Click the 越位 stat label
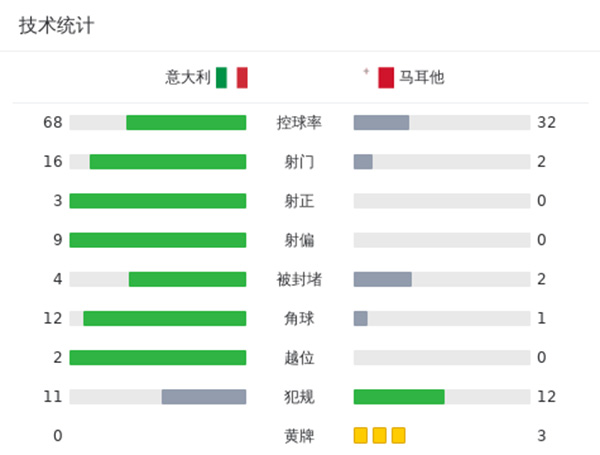Screen dimensions: 600x455 299,357
